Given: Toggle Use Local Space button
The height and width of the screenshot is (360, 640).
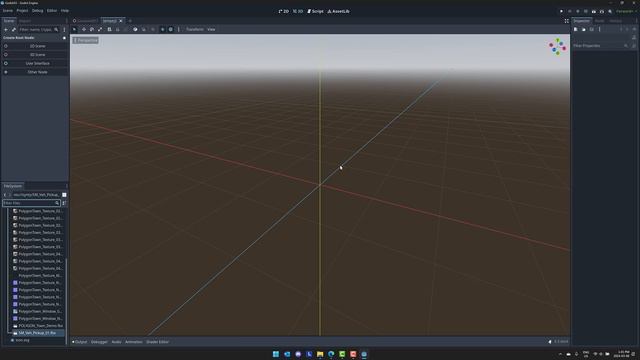Looking at the screenshot, I should pos(135,29).
